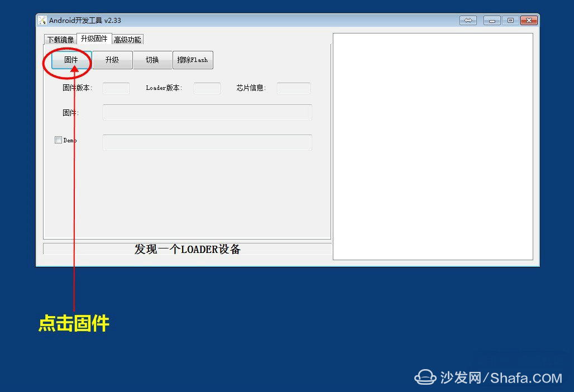Click the 固件 firmware button
Viewport: 574px width, 392px height.
coord(71,60)
